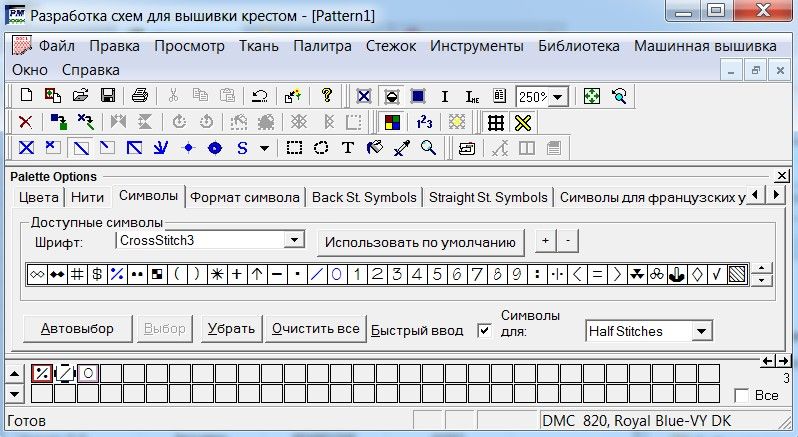Choose the dollar sign symbol in list
This screenshot has height=437, width=798.
(96, 274)
